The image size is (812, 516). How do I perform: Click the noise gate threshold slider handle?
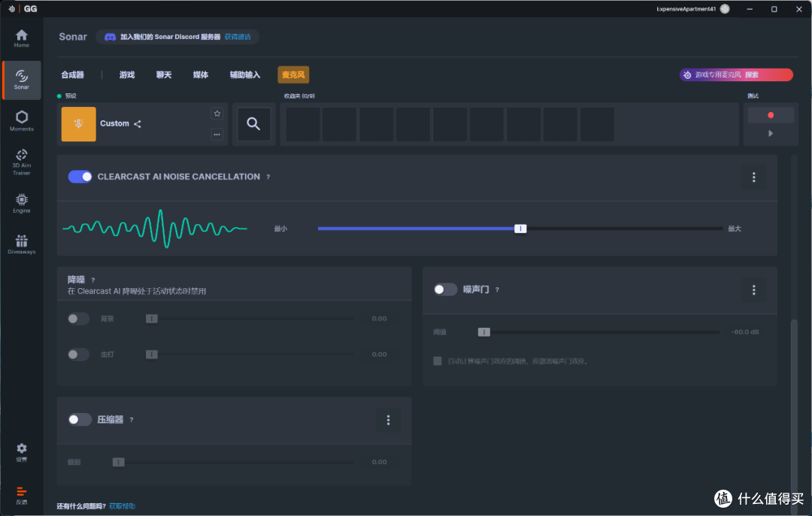click(x=483, y=332)
